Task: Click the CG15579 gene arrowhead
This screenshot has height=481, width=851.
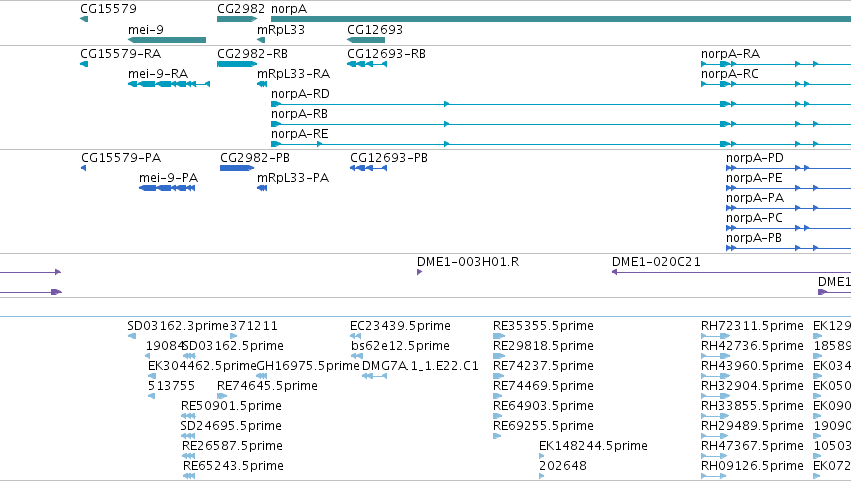Action: tap(84, 19)
